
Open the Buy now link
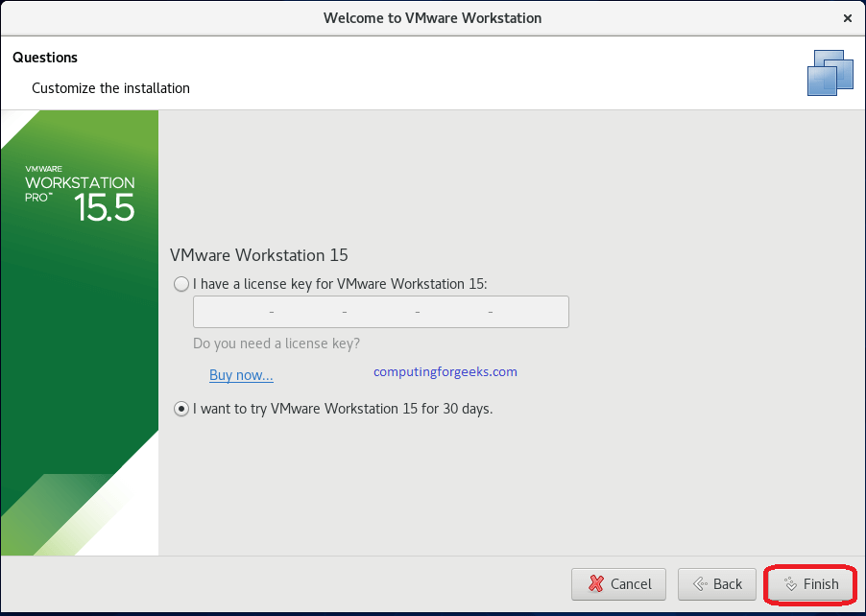pyautogui.click(x=240, y=375)
